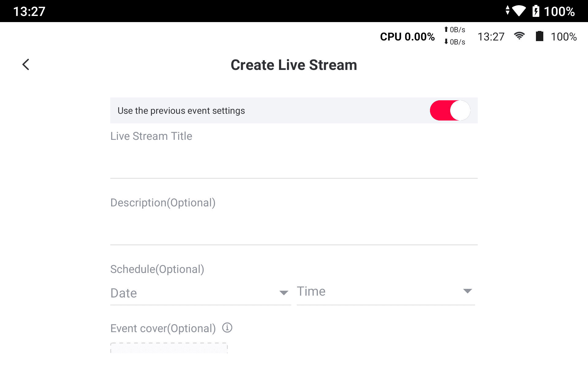
Task: Expand the Date dropdown arrow
Action: point(284,293)
